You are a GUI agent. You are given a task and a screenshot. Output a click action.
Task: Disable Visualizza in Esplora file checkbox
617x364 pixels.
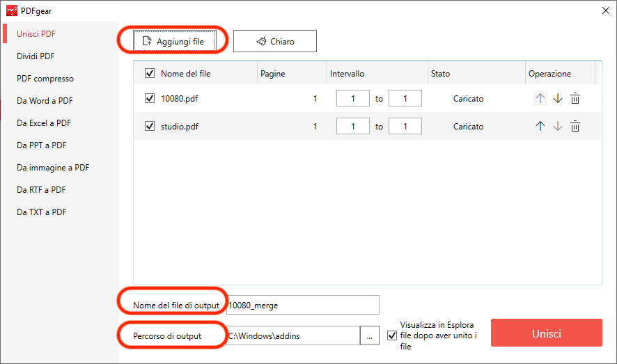click(x=391, y=335)
